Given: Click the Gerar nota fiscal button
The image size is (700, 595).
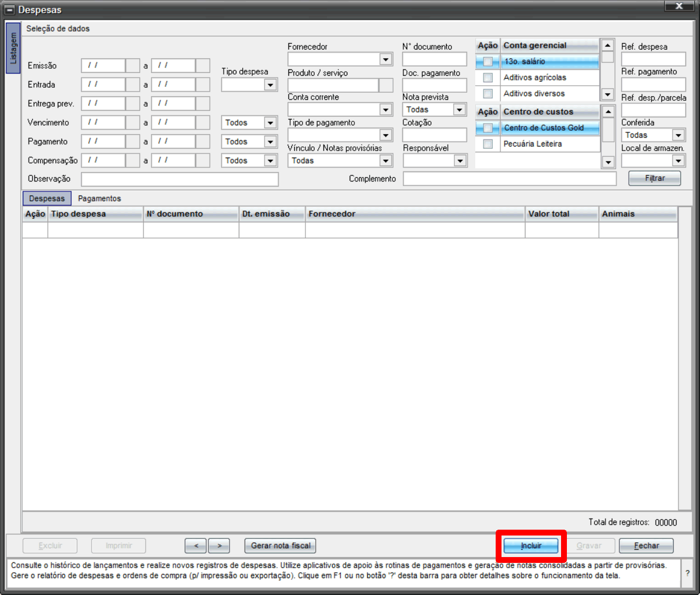Looking at the screenshot, I should pos(280,546).
